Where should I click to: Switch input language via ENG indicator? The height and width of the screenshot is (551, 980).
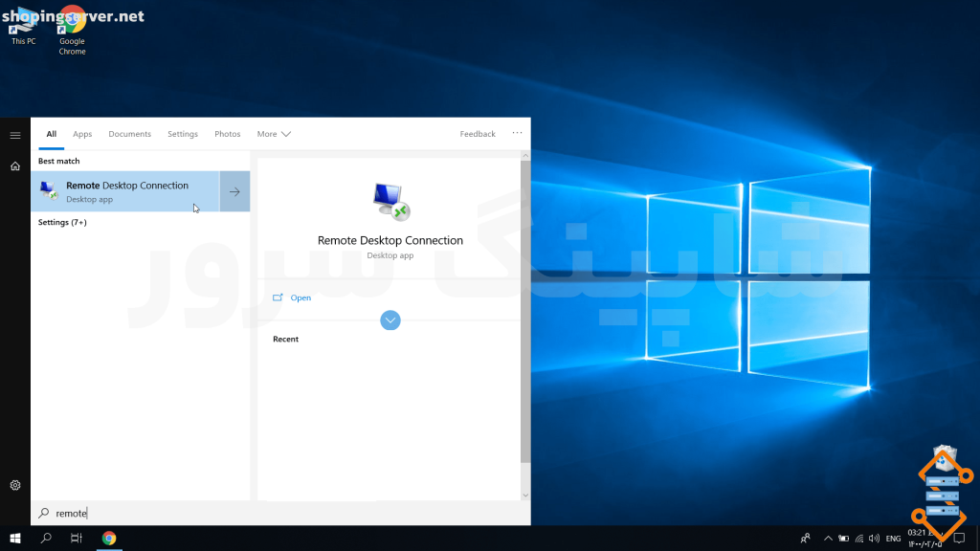pyautogui.click(x=893, y=539)
